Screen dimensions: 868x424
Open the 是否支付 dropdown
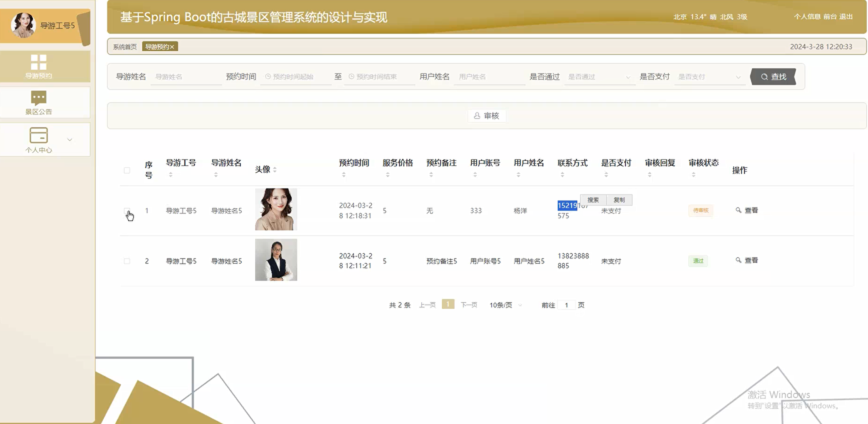pos(710,77)
